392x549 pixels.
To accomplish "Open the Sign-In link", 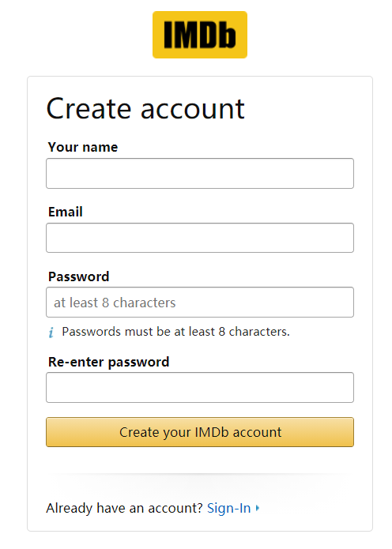I will coord(228,508).
